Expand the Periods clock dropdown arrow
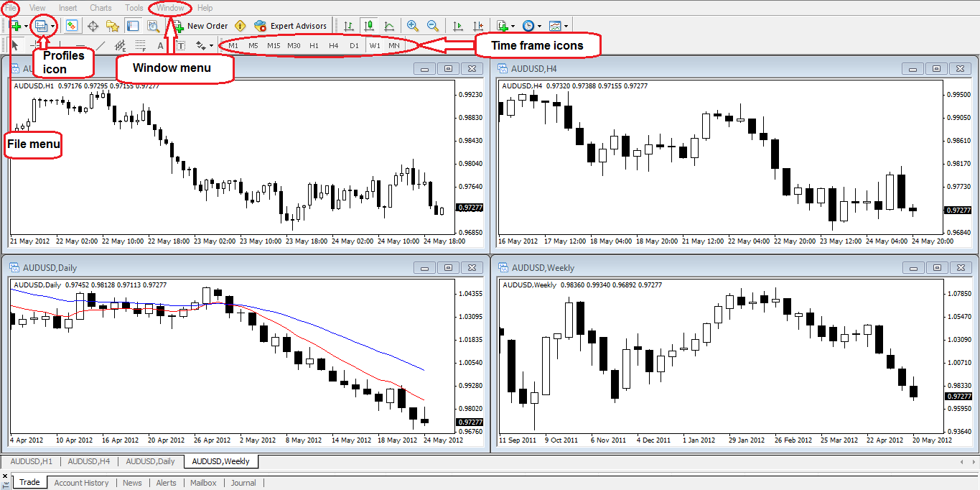 click(539, 26)
